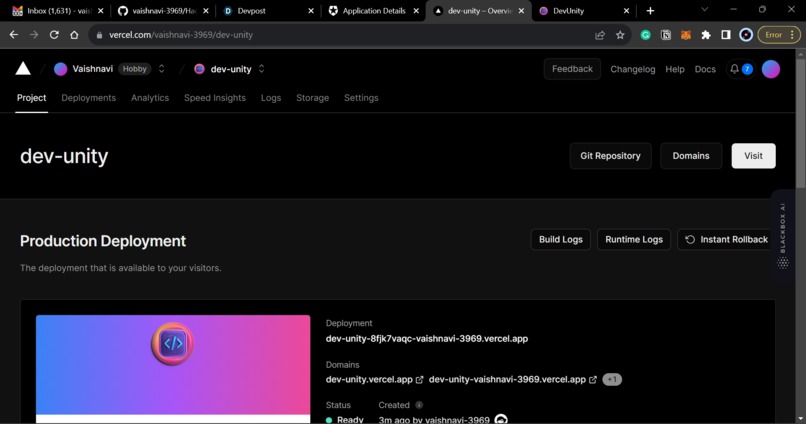Image resolution: width=806 pixels, height=424 pixels.
Task: Close the Devpost browser tab
Action: pos(310,11)
